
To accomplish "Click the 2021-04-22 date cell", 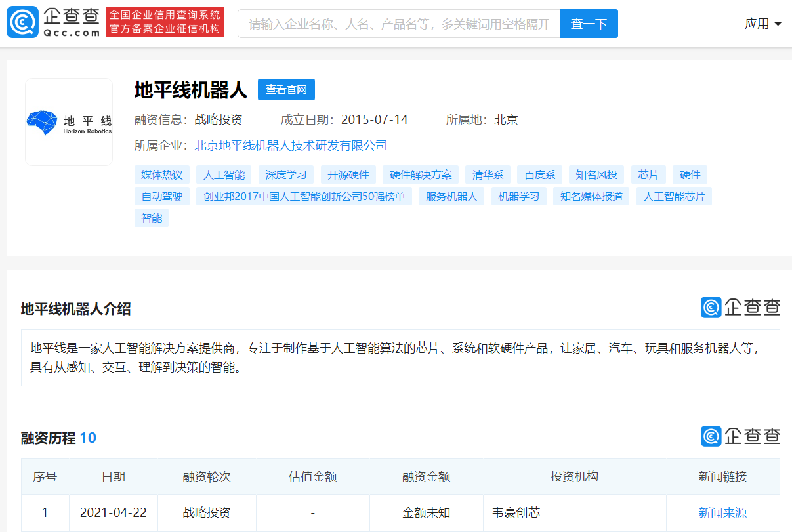I will 113,513.
